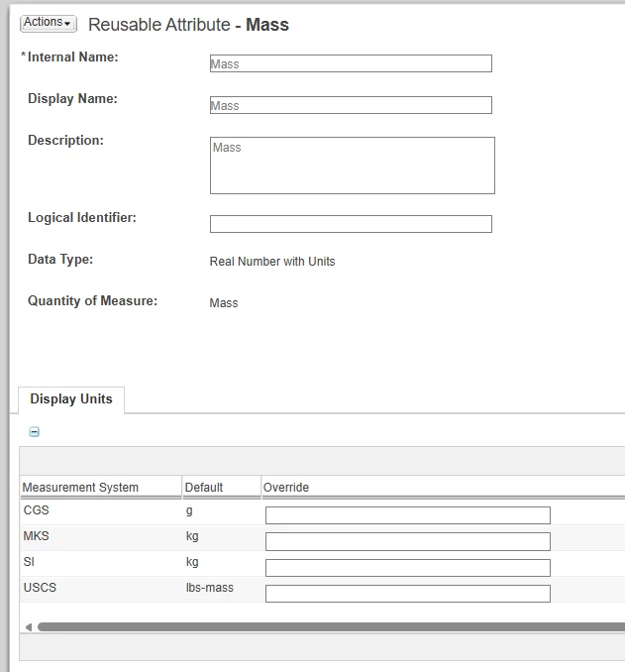The height and width of the screenshot is (672, 625).
Task: Click the Real Number with Units text
Action: (272, 262)
